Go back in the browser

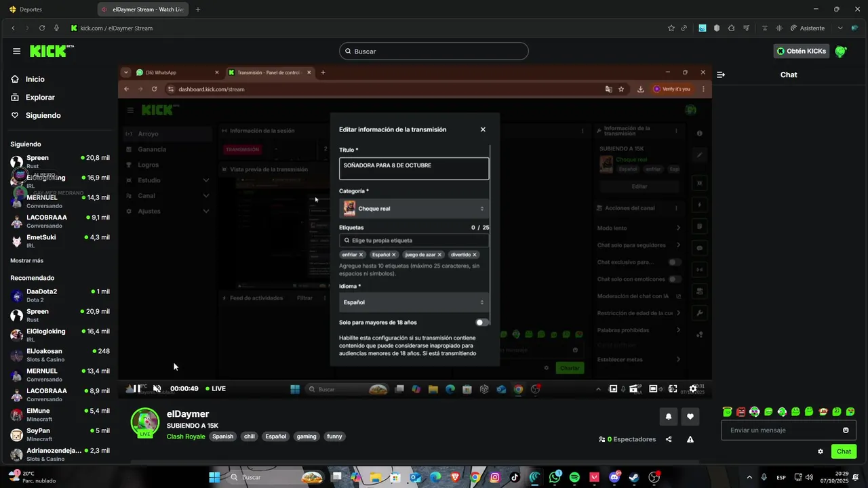click(13, 28)
